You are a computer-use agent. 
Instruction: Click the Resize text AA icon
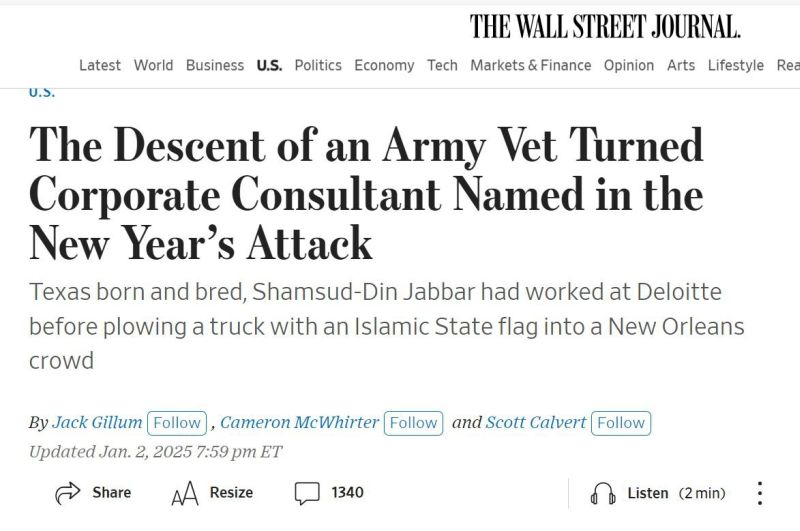[185, 493]
